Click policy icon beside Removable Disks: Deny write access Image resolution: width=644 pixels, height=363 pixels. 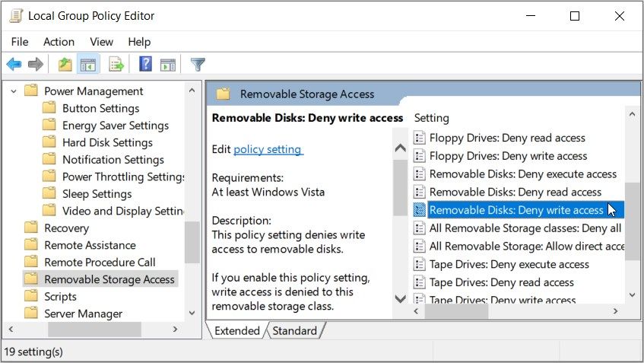tap(419, 210)
